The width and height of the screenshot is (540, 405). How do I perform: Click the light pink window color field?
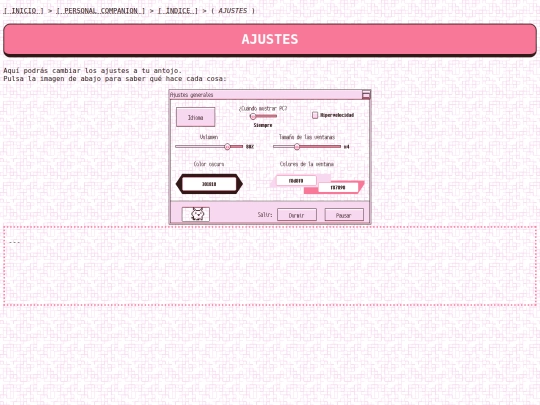[x=296, y=180]
